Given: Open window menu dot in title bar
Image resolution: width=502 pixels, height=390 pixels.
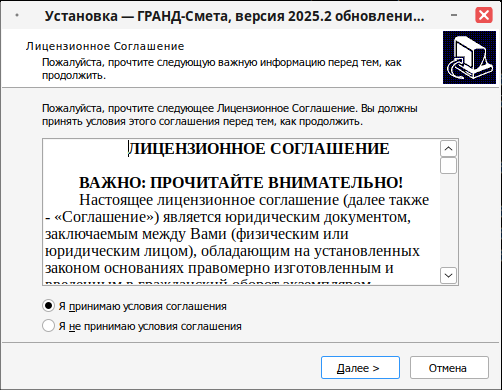Looking at the screenshot, I should [17, 15].
